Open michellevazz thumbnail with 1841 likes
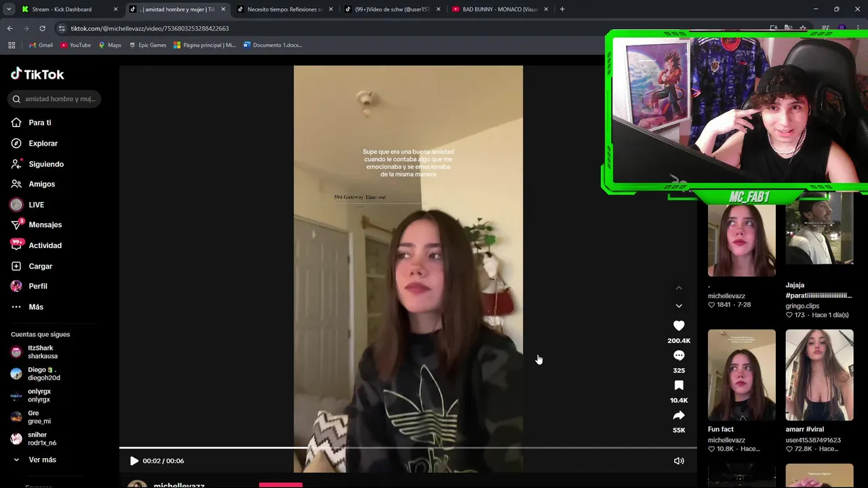The width and height of the screenshot is (868, 488). pos(742,239)
